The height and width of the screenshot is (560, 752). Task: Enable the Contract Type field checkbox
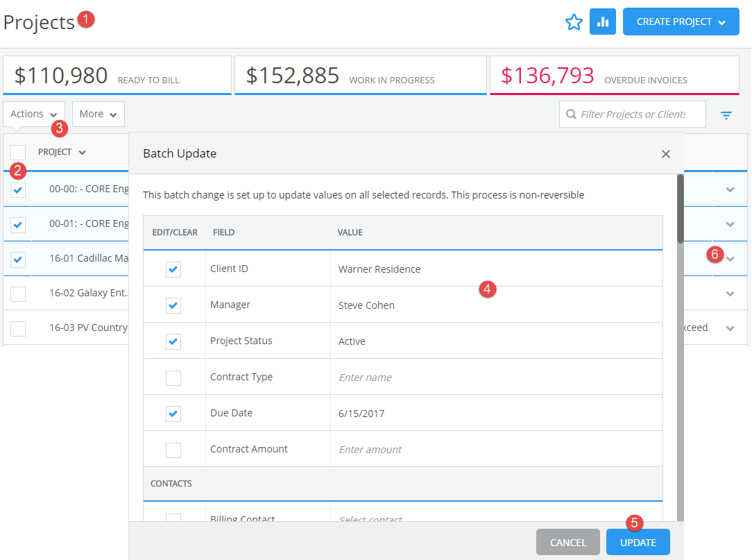[x=175, y=376]
